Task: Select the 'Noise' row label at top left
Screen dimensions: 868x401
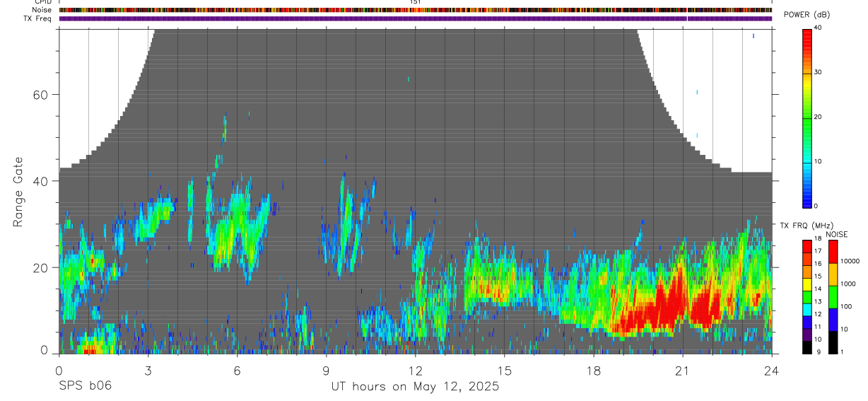Action: pyautogui.click(x=41, y=11)
